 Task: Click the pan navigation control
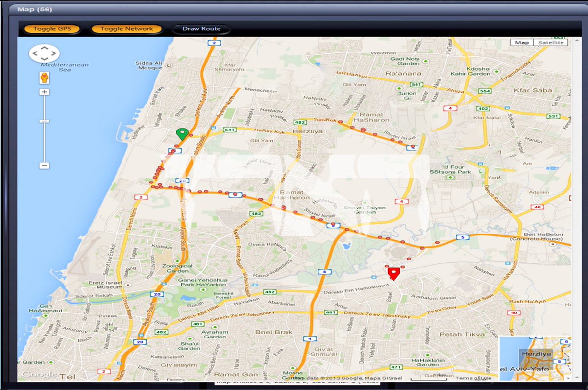(44, 53)
